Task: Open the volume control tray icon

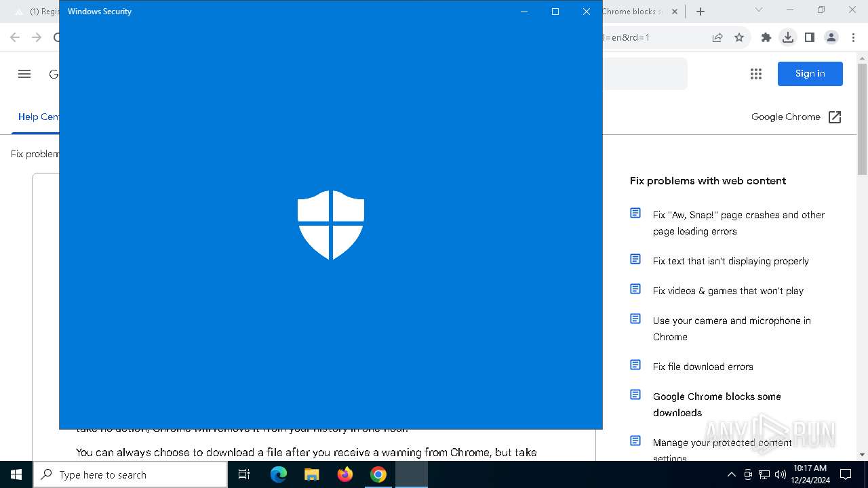Action: point(780,474)
